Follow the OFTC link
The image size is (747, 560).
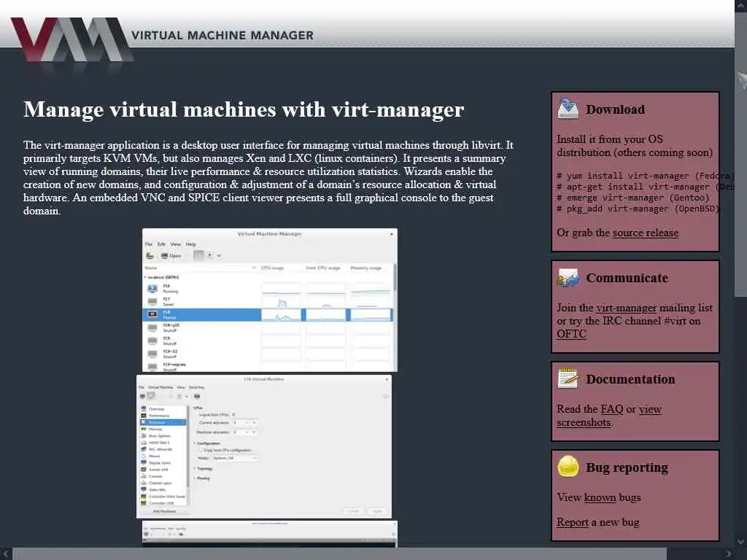tap(571, 334)
